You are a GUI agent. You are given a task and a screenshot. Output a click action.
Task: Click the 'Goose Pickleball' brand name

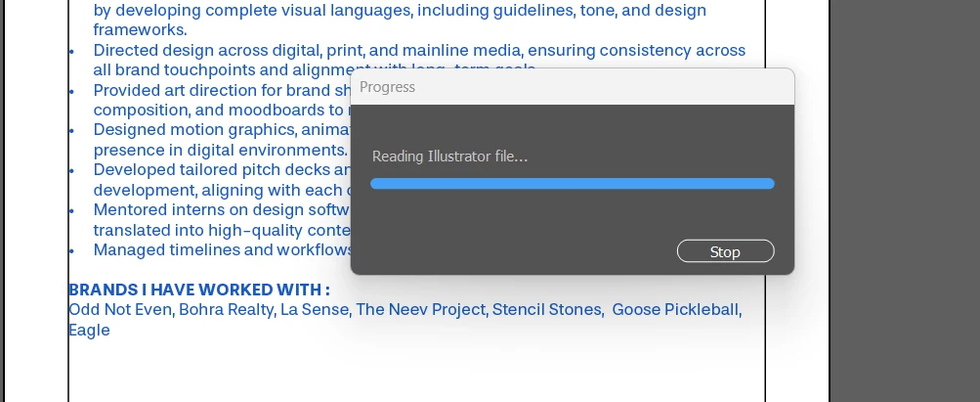[676, 310]
